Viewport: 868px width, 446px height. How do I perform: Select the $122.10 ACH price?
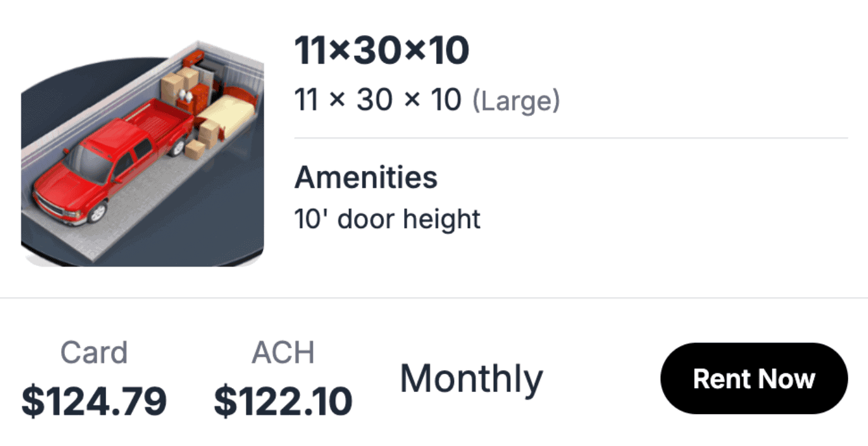(x=283, y=400)
